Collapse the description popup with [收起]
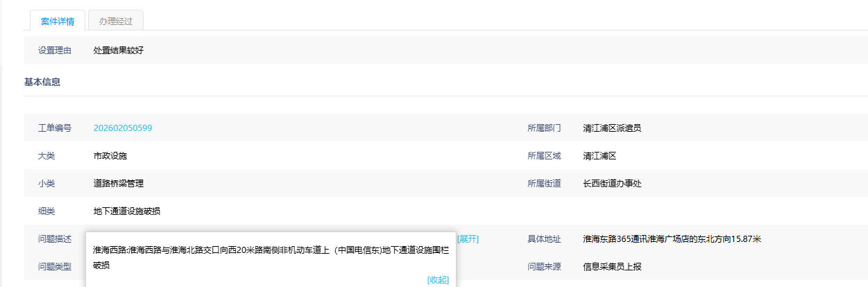This screenshot has height=287, width=868. pyautogui.click(x=438, y=279)
